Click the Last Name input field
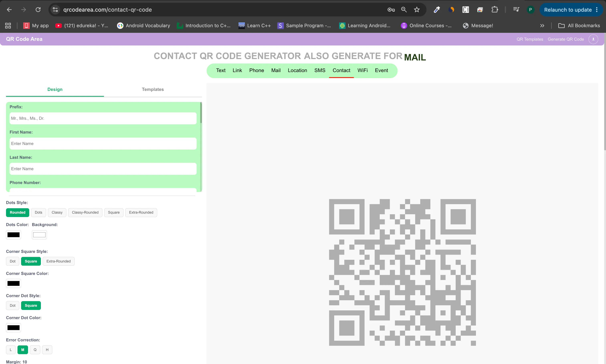Viewport: 606px width, 364px height. pyautogui.click(x=103, y=169)
